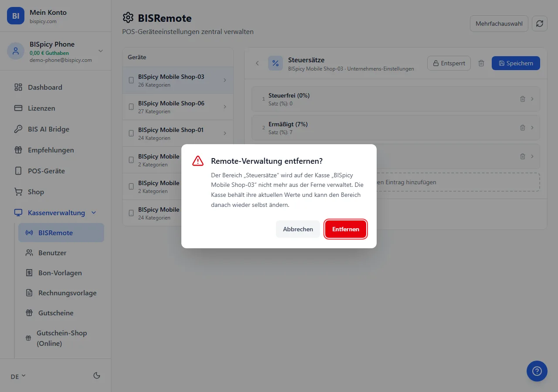Click the trash icon beside Entsperrt
The image size is (558, 392).
point(481,63)
